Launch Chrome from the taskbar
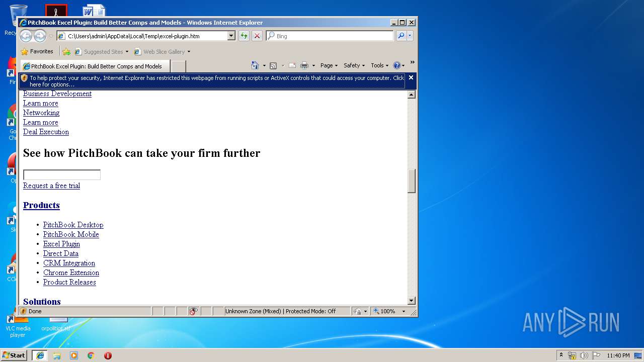Viewport: 644px width, 362px height. pyautogui.click(x=91, y=355)
